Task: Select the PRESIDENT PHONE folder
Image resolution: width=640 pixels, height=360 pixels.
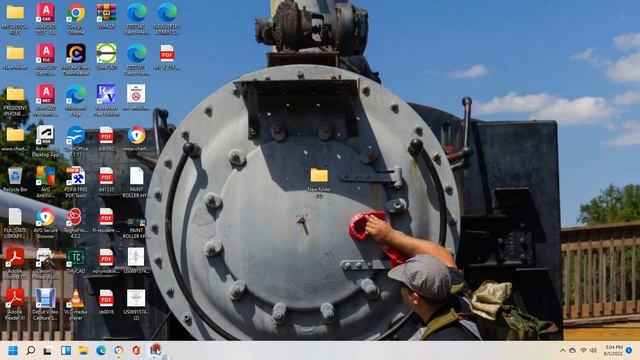Action: coord(15,100)
